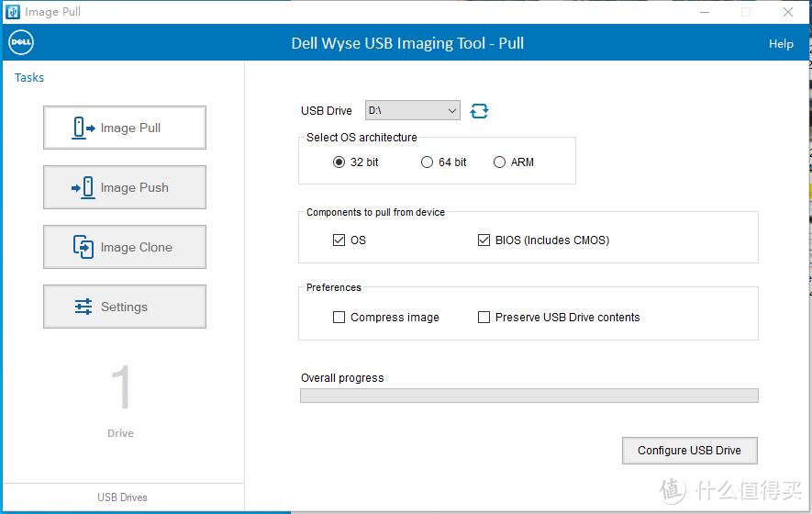
Task: Click the refresh USB drives icon
Action: (479, 111)
